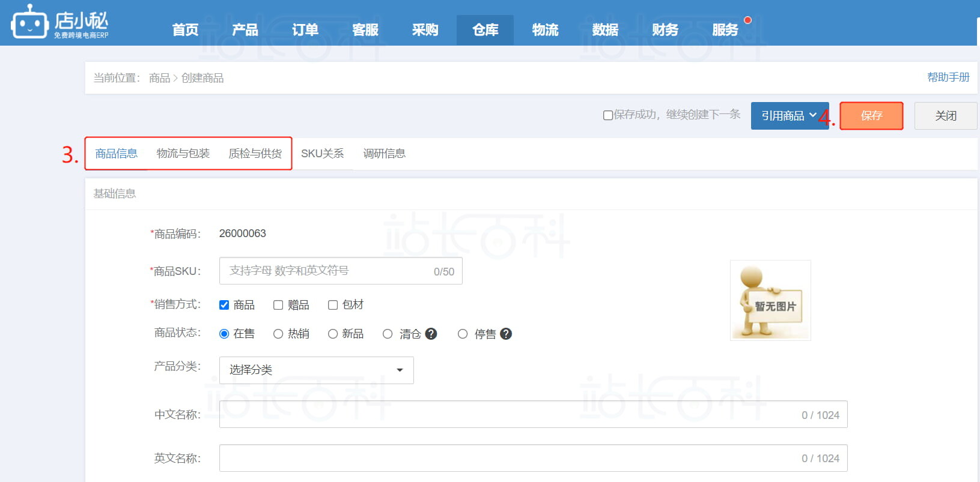Click the red notification dot beside 服务
980x482 pixels.
[x=747, y=20]
